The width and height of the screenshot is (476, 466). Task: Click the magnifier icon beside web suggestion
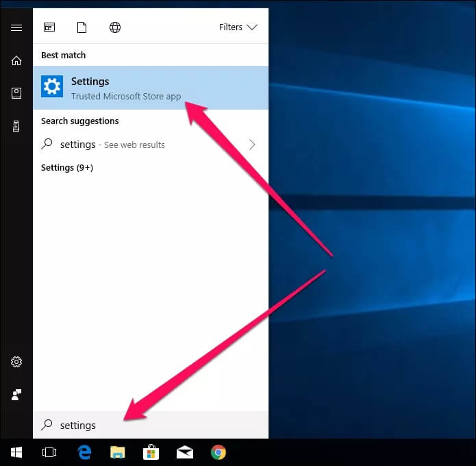click(x=47, y=144)
